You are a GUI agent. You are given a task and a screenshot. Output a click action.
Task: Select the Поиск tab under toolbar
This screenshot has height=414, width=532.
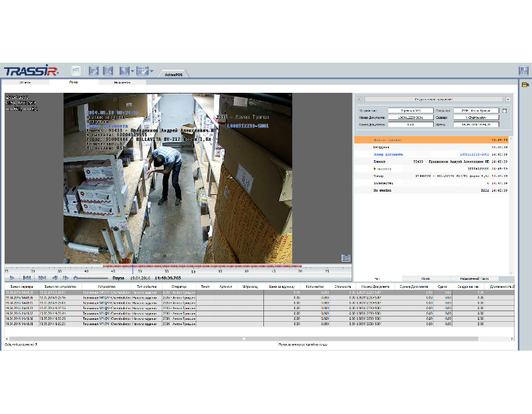(x=74, y=82)
